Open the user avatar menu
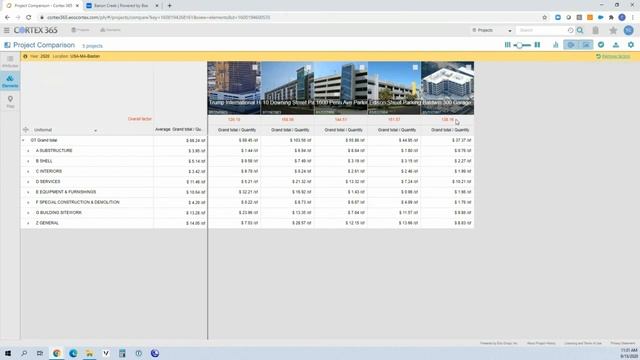 pyautogui.click(x=629, y=30)
